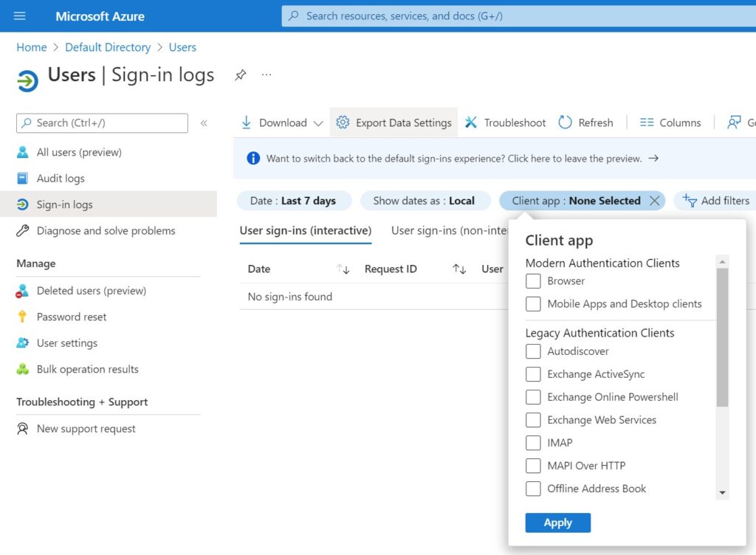Click the Diagnose wrench icon
756x555 pixels.
[22, 231]
